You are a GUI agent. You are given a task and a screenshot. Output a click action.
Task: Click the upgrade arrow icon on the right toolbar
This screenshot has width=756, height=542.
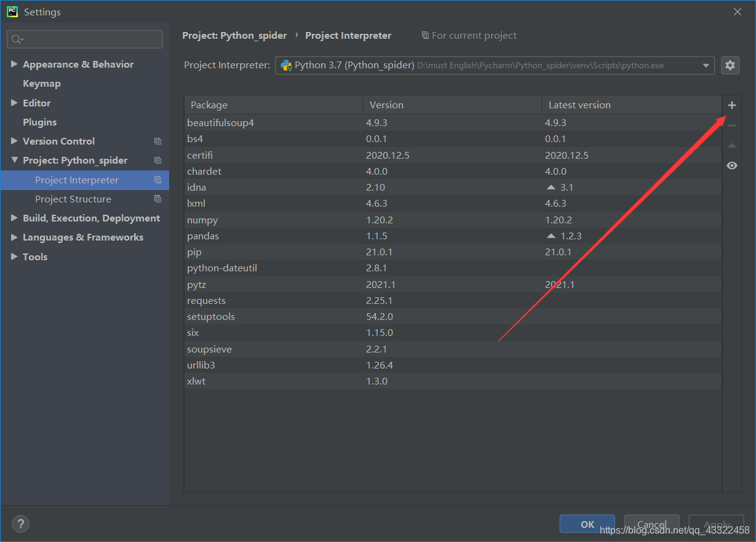tap(731, 145)
